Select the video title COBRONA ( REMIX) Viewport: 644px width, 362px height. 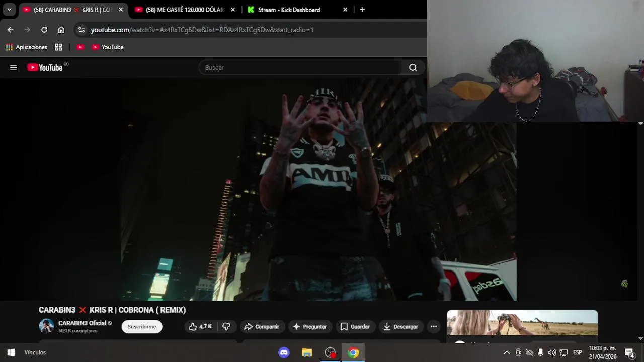pyautogui.click(x=112, y=310)
